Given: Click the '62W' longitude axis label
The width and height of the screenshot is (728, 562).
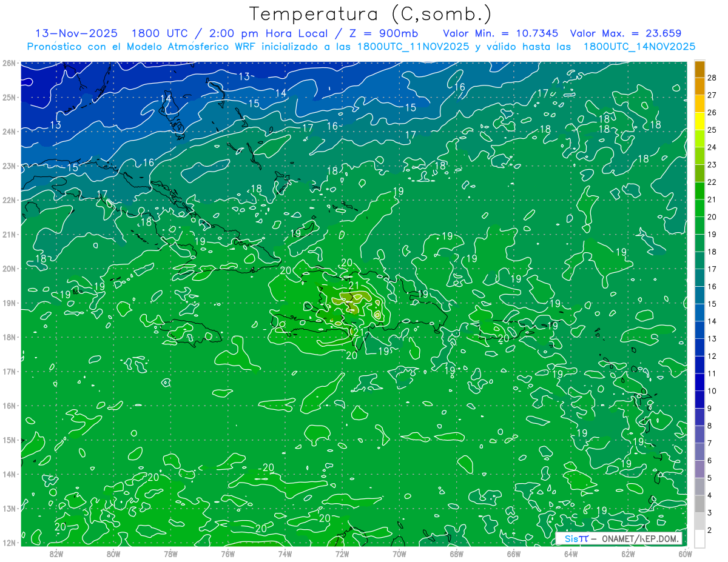Looking at the screenshot, I should point(628,554).
